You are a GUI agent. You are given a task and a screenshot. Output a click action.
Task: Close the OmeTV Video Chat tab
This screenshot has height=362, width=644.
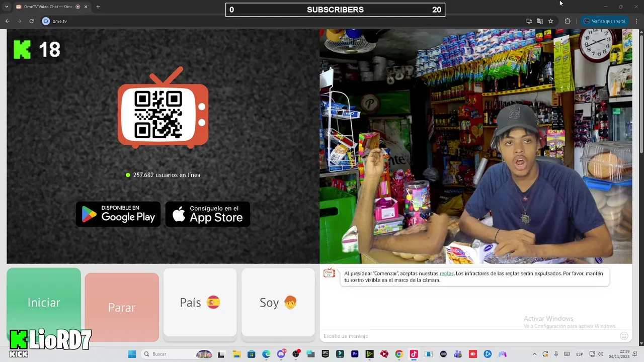pyautogui.click(x=86, y=7)
